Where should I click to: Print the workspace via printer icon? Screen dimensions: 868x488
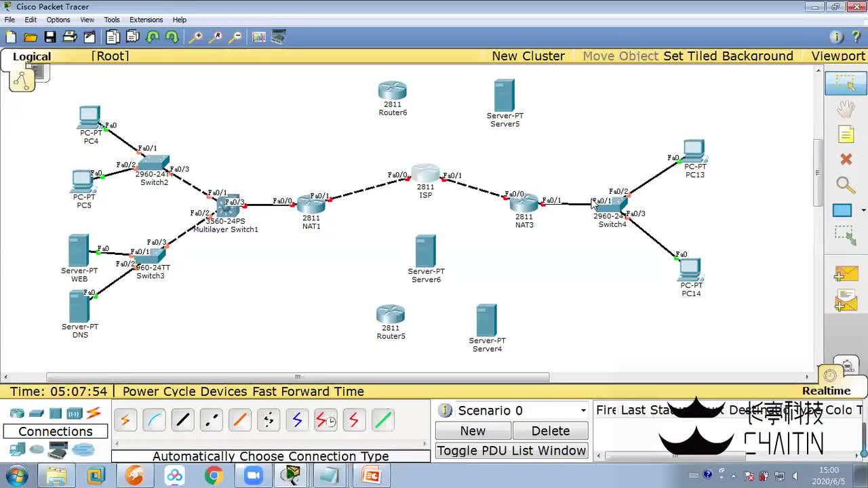pos(69,37)
